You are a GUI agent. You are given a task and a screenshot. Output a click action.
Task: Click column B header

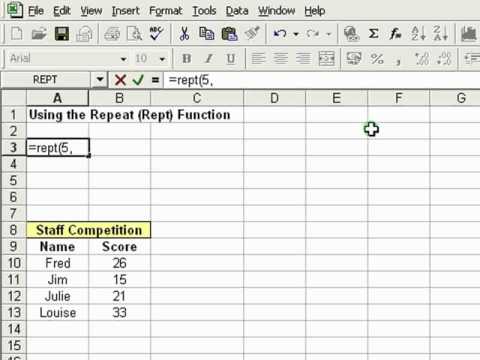tap(119, 98)
